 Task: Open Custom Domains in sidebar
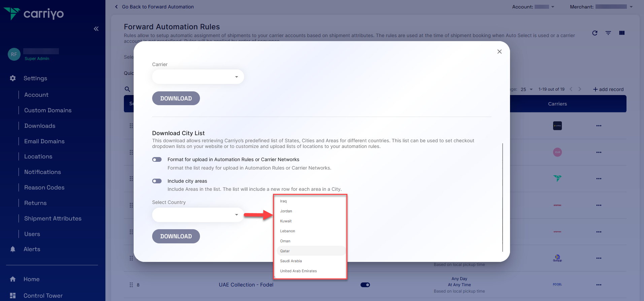click(x=48, y=110)
